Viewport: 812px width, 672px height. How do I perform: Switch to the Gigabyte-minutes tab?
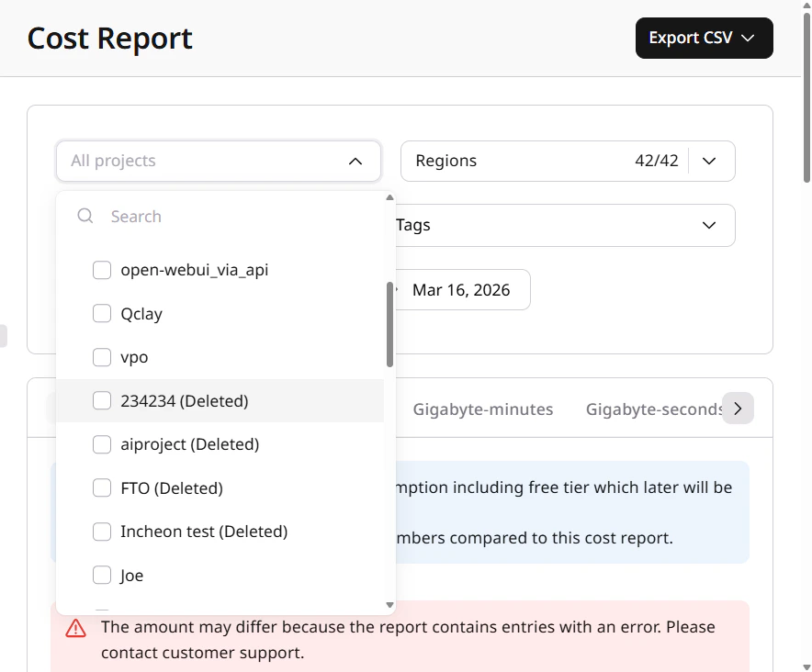[483, 409]
